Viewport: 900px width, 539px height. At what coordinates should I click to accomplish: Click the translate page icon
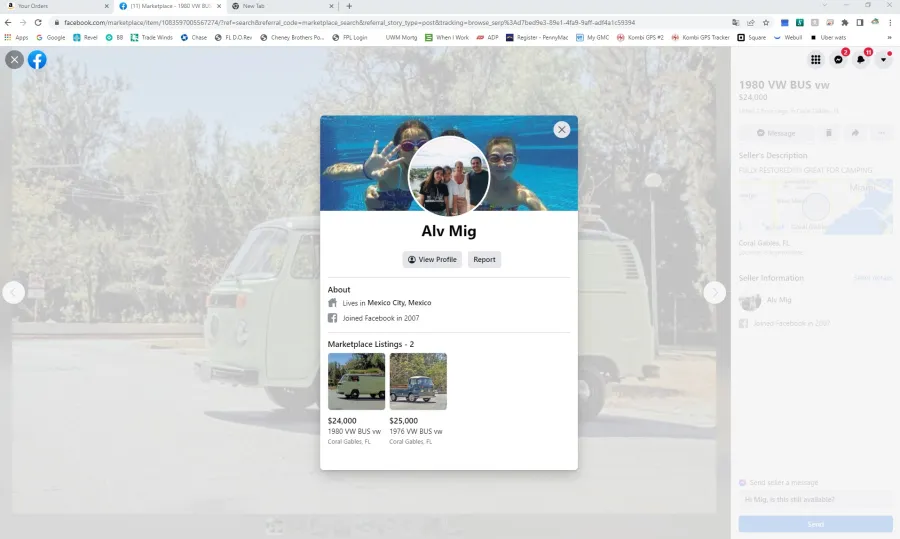point(735,22)
